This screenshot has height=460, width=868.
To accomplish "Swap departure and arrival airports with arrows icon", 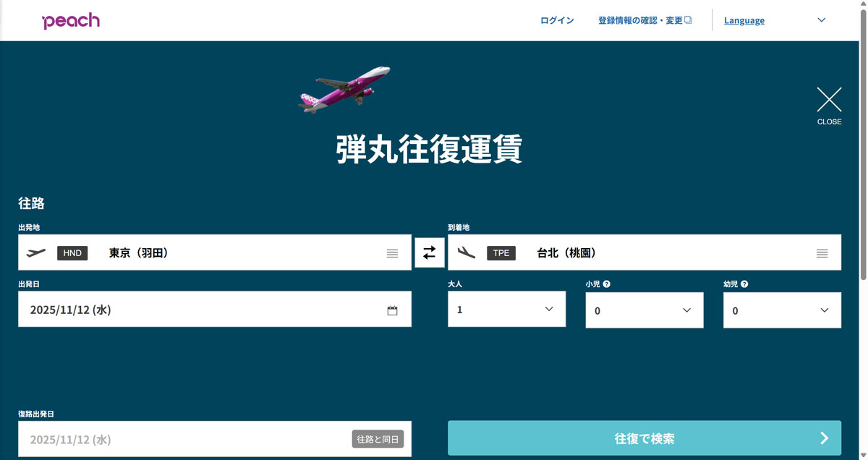I will (430, 252).
